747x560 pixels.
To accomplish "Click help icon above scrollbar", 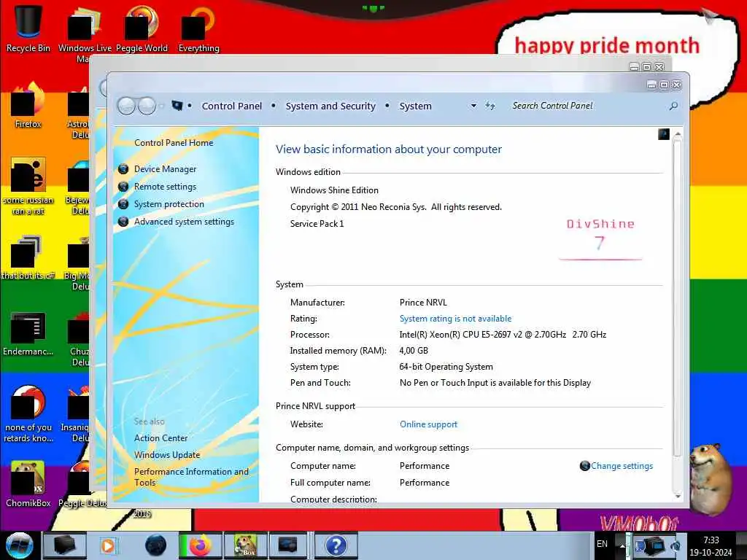I will [x=664, y=134].
